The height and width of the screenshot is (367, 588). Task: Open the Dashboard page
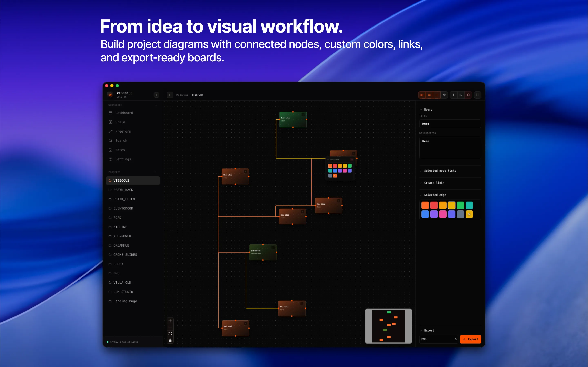[x=133, y=113]
